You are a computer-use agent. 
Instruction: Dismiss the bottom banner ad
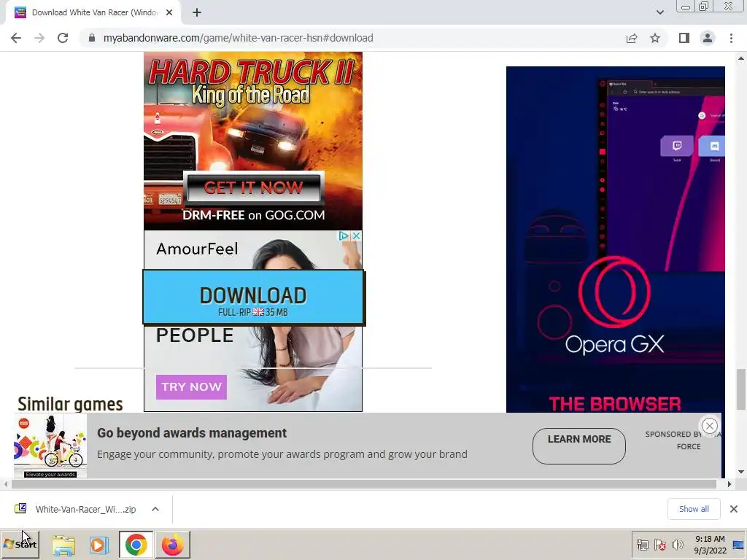[x=709, y=426]
